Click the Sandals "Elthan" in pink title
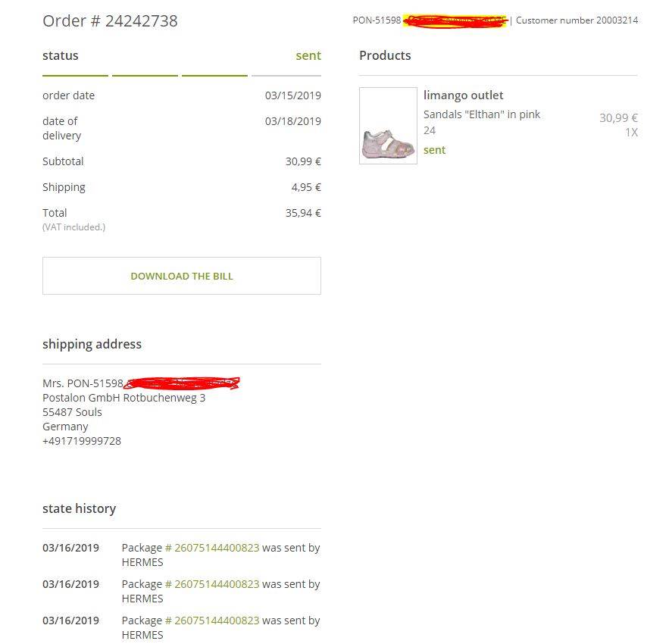The height and width of the screenshot is (644, 669). pyautogui.click(x=482, y=114)
